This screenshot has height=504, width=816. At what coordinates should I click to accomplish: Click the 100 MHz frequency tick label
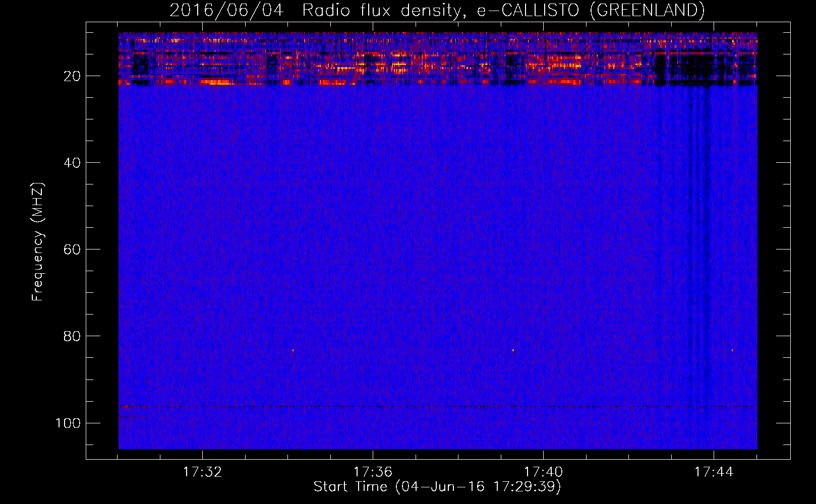(x=68, y=423)
